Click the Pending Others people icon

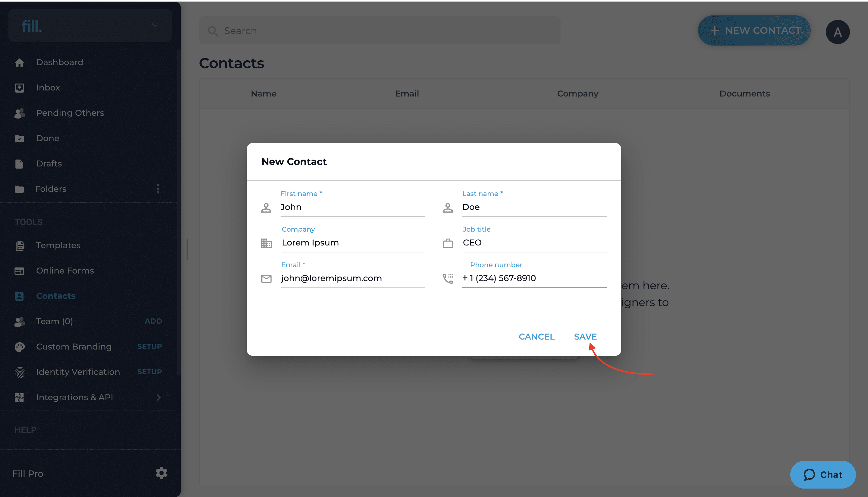click(20, 113)
